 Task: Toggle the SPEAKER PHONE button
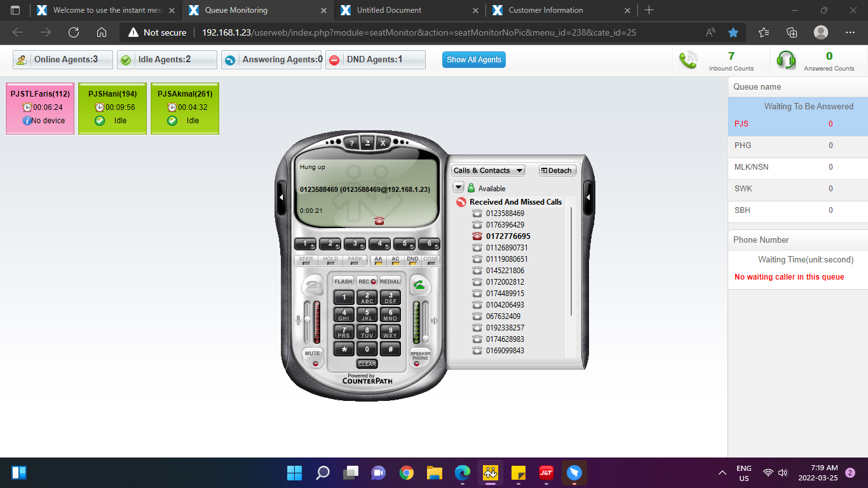[420, 357]
